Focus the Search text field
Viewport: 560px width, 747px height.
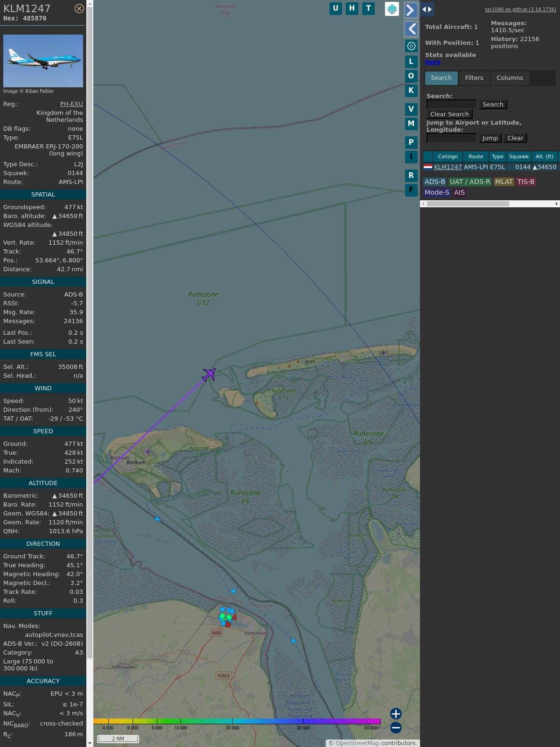click(451, 105)
